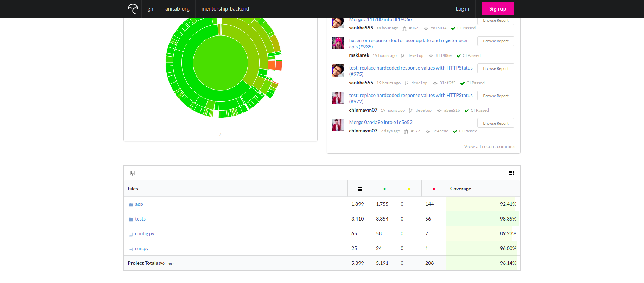Open commit 'Merge a11f780 into 8f1906e'
The width and height of the screenshot is (644, 283).
click(380, 19)
